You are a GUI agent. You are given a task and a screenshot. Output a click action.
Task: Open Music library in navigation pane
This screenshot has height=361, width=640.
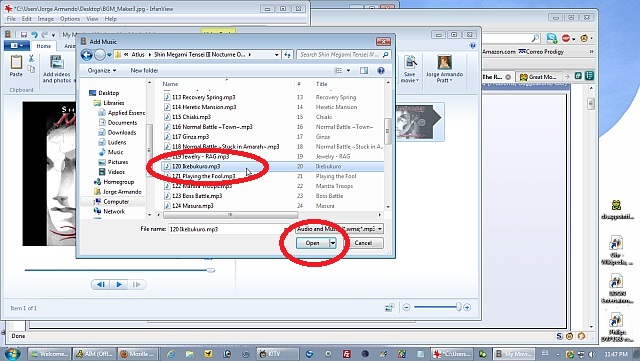pyautogui.click(x=111, y=152)
